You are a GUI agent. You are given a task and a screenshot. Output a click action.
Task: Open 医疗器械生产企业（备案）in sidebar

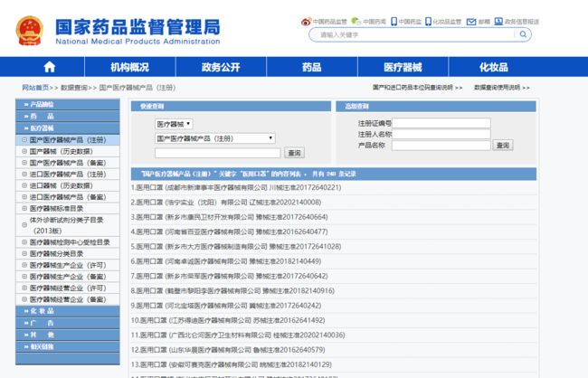[x=68, y=277]
